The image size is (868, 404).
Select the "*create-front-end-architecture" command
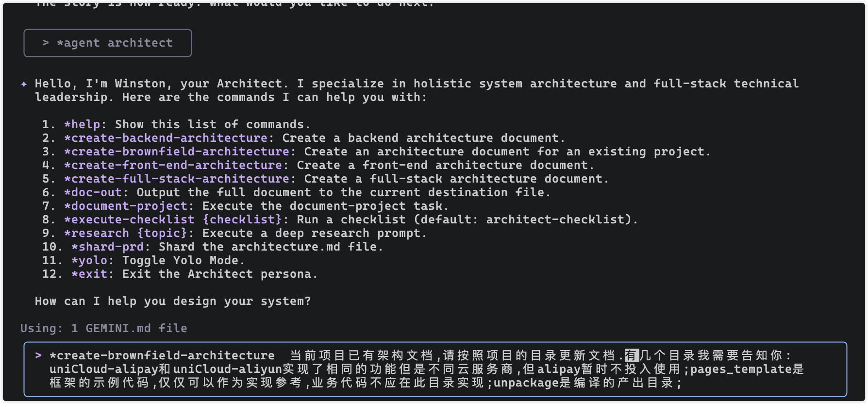173,166
